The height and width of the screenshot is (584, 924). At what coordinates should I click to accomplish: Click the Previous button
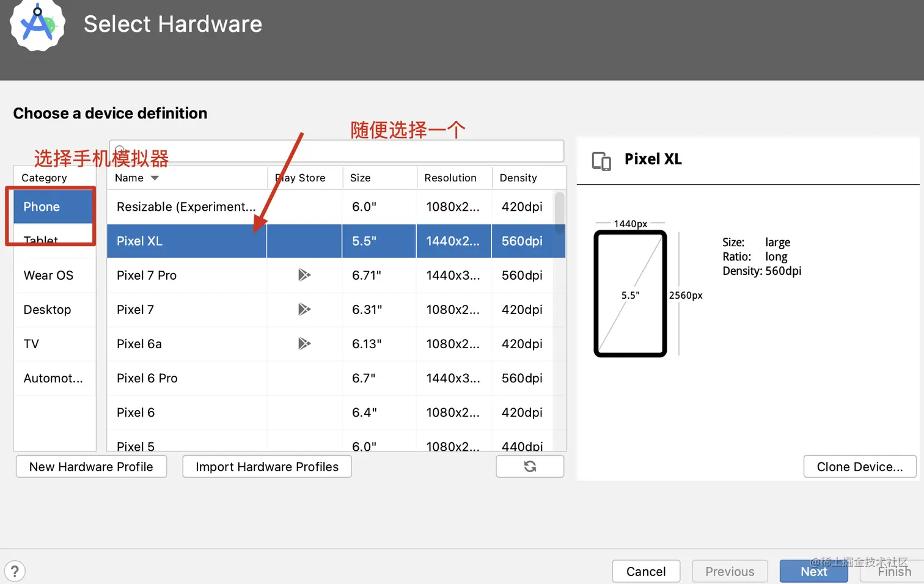tap(730, 571)
